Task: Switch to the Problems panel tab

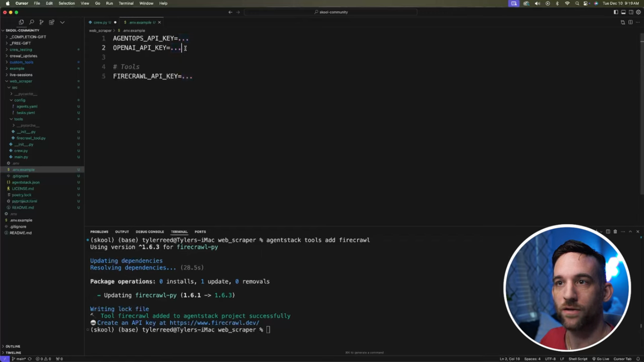Action: 99,232
